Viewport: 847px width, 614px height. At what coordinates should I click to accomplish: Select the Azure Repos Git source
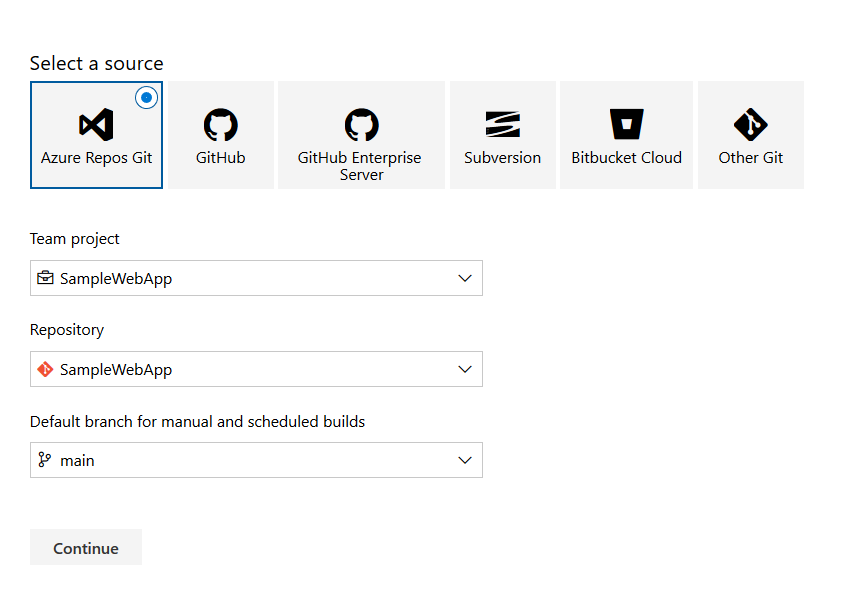[x=96, y=135]
